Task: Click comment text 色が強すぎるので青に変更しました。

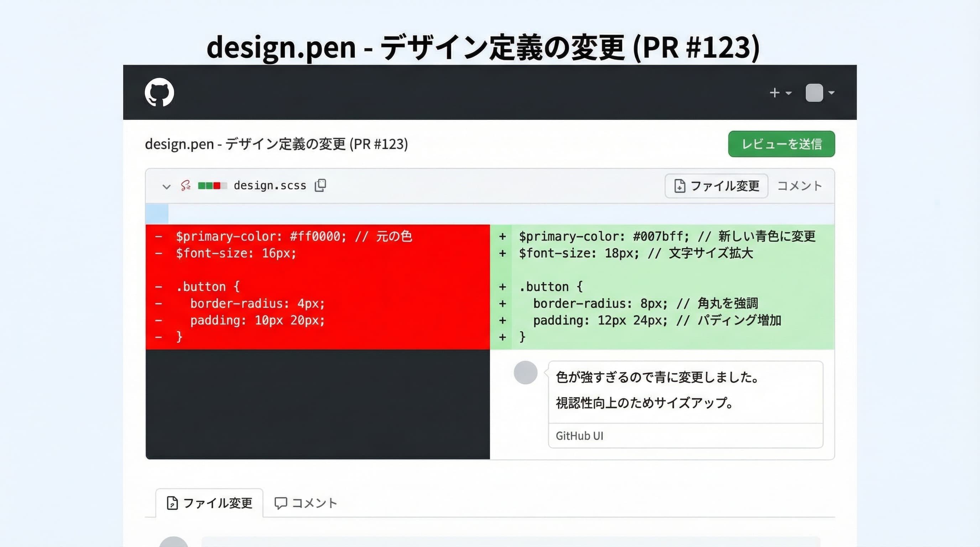Action: [658, 377]
